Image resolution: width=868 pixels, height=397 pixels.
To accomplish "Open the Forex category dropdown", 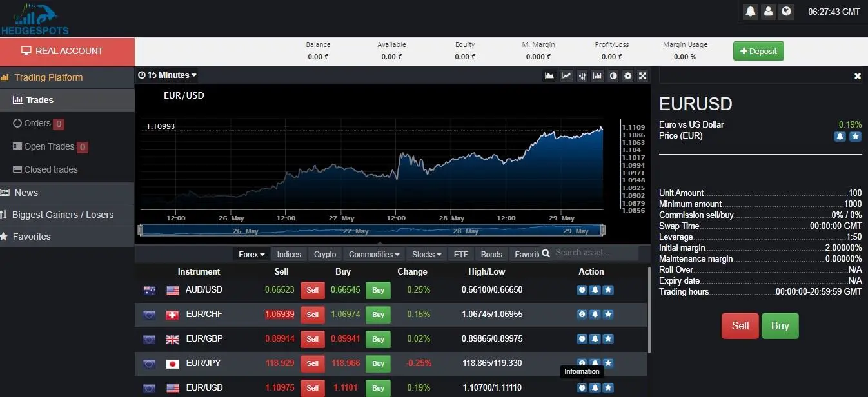I will 252,255.
